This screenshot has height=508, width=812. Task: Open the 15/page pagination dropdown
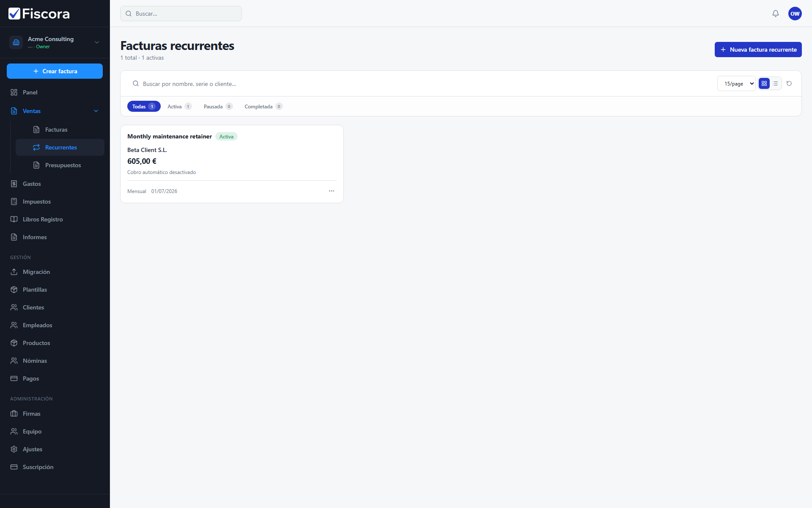coord(736,83)
